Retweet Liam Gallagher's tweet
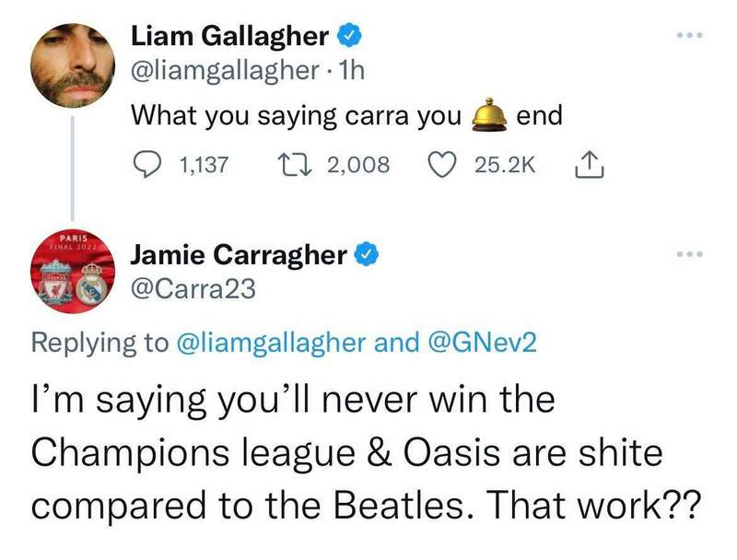This screenshot has height=560, width=737. pos(293,166)
